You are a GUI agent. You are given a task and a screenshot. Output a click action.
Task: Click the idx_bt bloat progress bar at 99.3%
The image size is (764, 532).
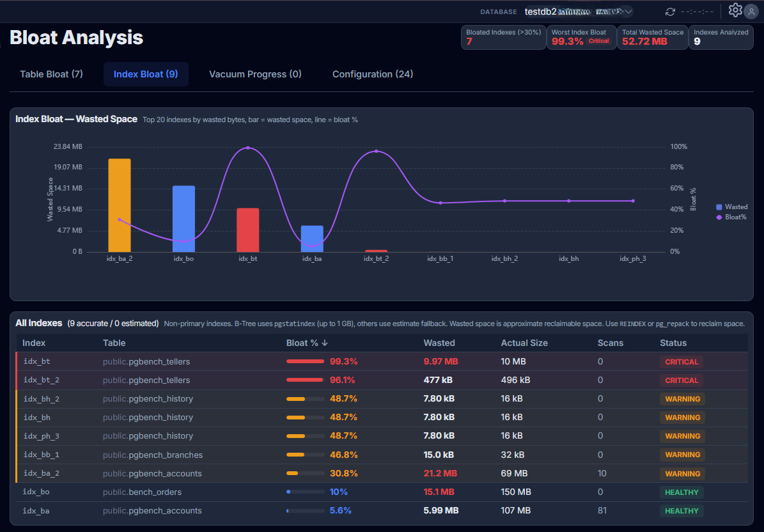click(305, 362)
